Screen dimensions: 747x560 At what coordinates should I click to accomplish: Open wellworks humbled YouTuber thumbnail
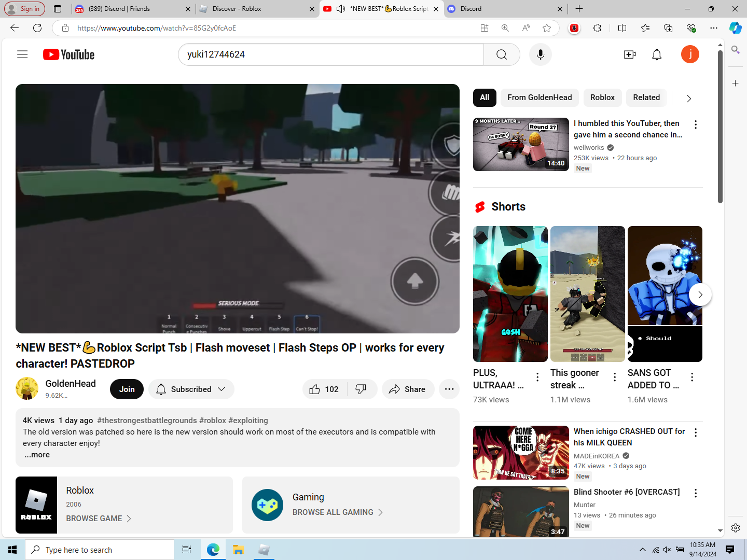click(521, 144)
